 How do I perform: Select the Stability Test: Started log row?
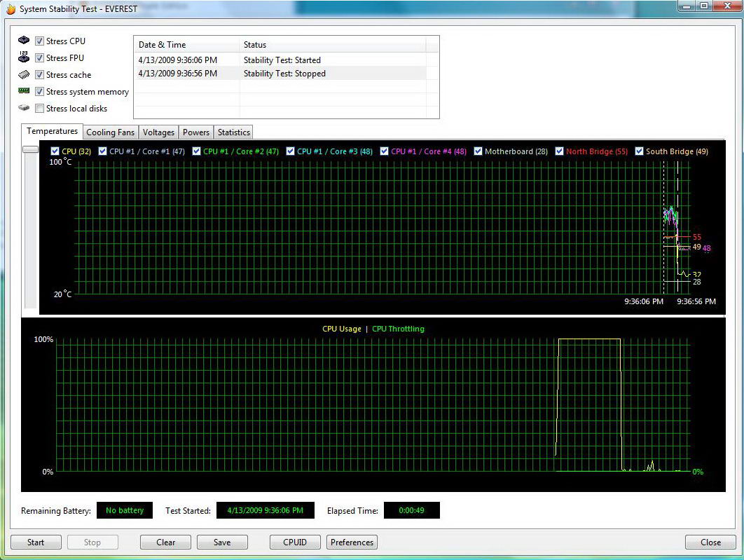tap(280, 60)
